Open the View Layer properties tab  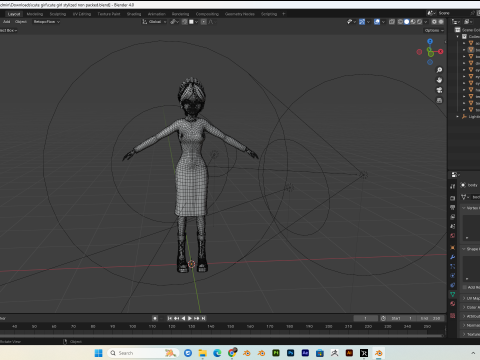click(452, 217)
